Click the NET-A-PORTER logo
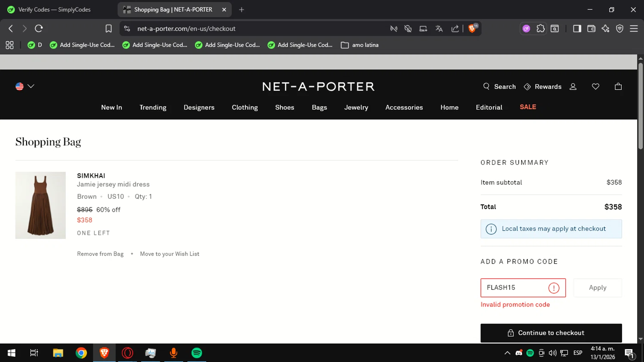Screen dimensions: 644x362 pos(318,86)
